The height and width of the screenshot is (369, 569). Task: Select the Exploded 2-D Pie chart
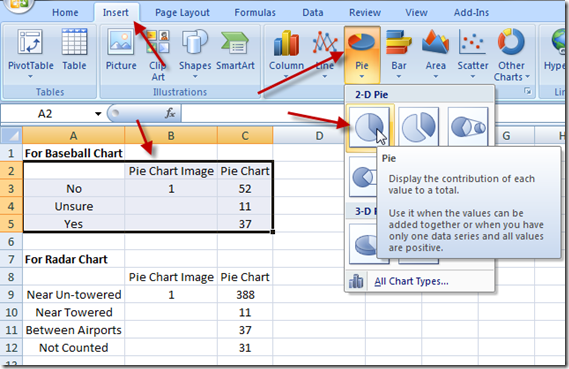pyautogui.click(x=419, y=127)
